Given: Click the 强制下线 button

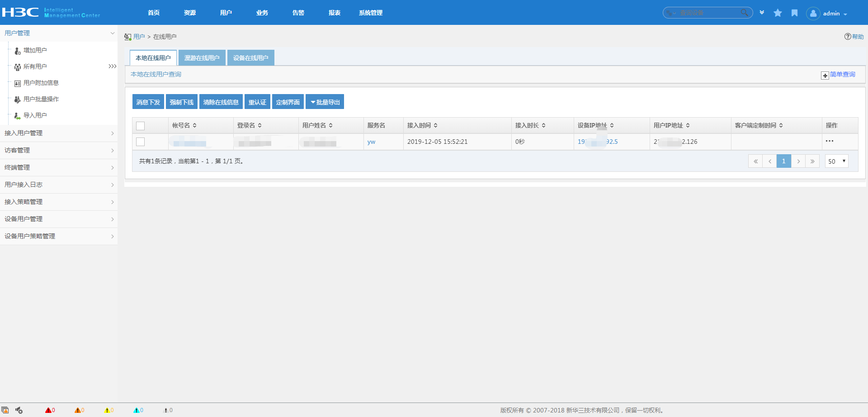Looking at the screenshot, I should pos(182,102).
